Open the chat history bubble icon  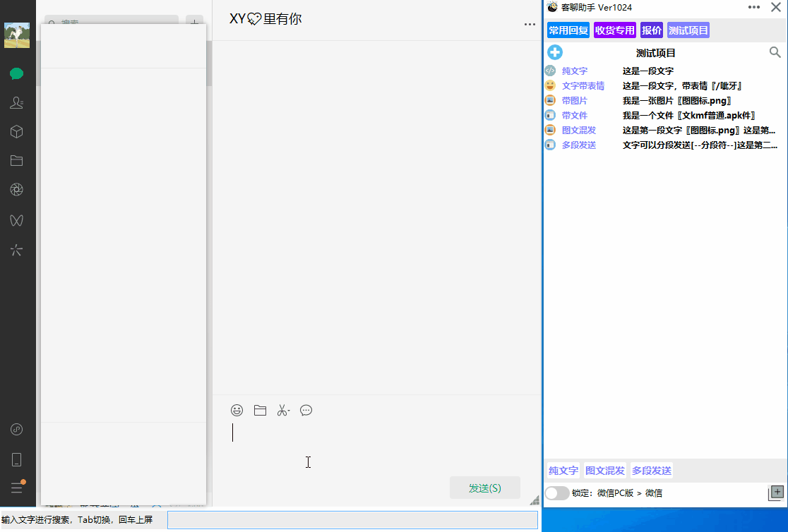click(306, 410)
